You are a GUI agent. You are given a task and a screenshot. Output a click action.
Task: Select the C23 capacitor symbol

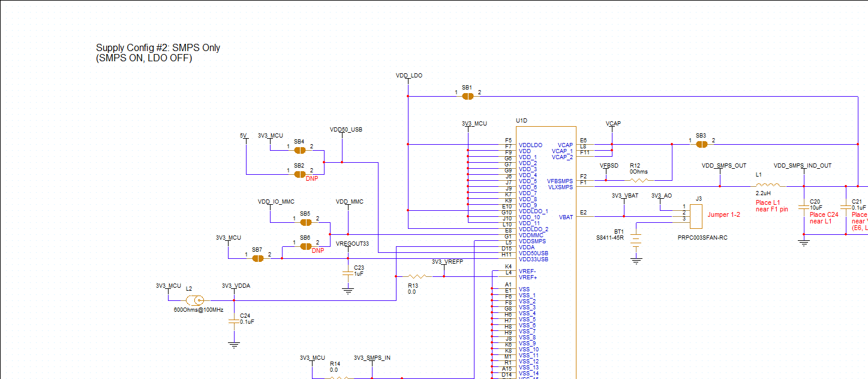tap(347, 273)
